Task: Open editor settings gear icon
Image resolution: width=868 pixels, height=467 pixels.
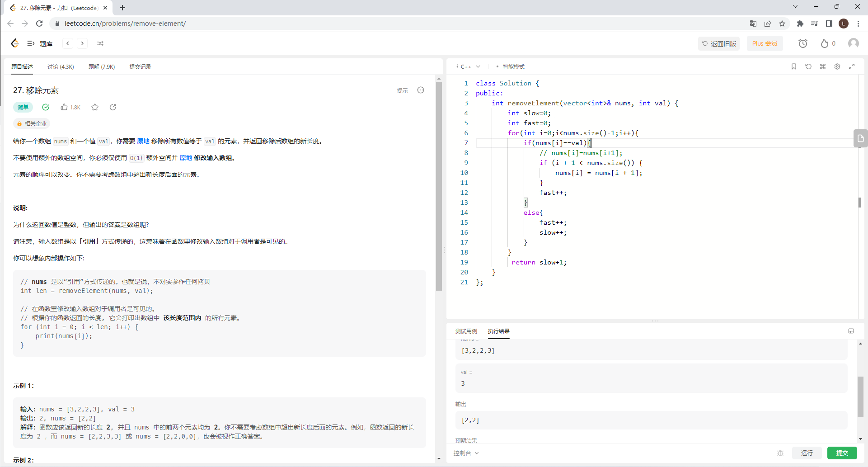Action: click(837, 66)
